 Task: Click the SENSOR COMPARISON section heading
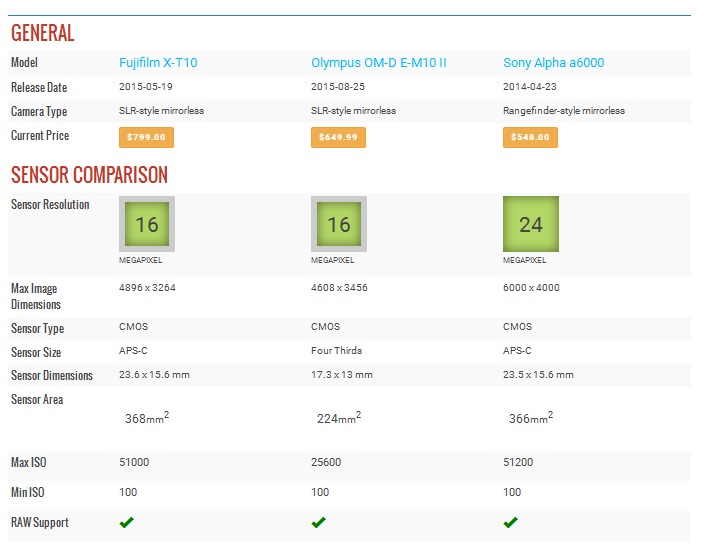tap(89, 175)
